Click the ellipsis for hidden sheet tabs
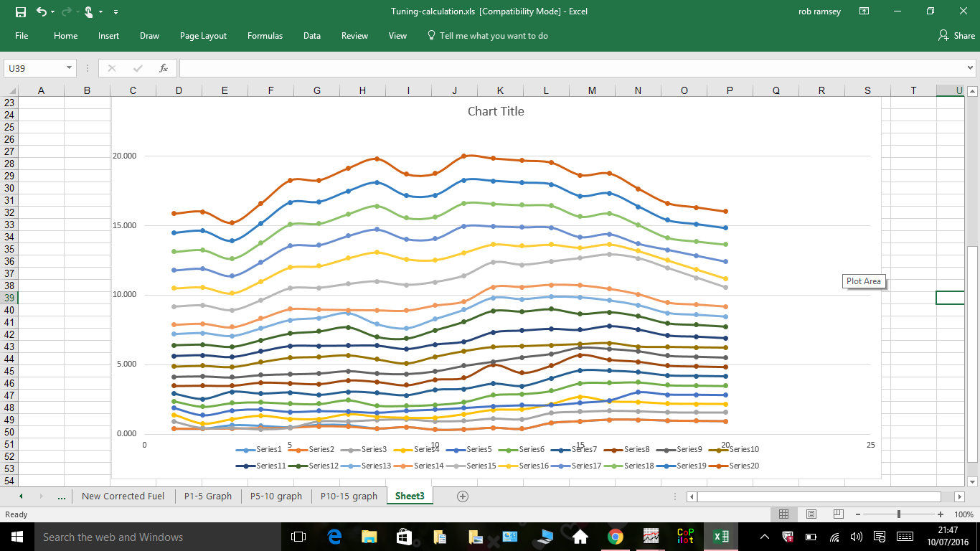The height and width of the screenshot is (551, 980). [61, 496]
